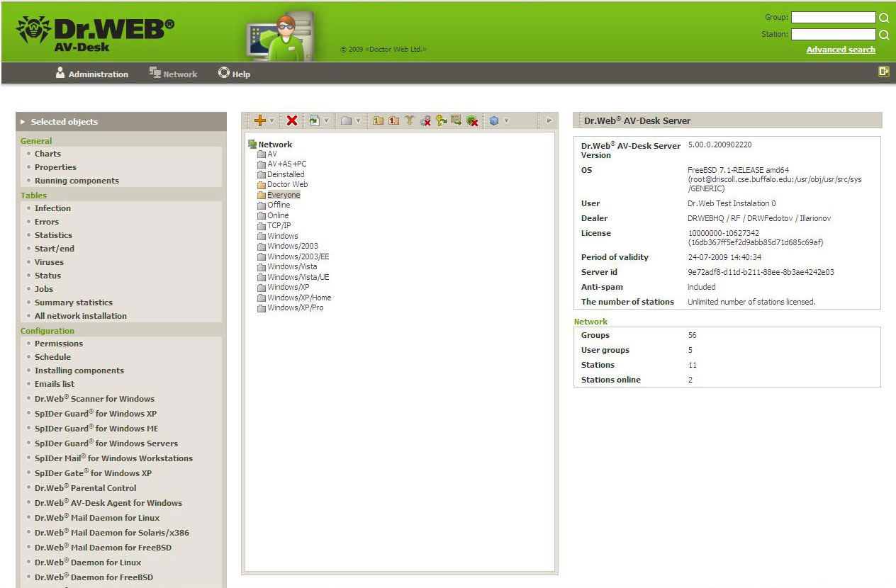The width and height of the screenshot is (896, 588).
Task: Select the Doctor Web group folder
Action: click(282, 184)
